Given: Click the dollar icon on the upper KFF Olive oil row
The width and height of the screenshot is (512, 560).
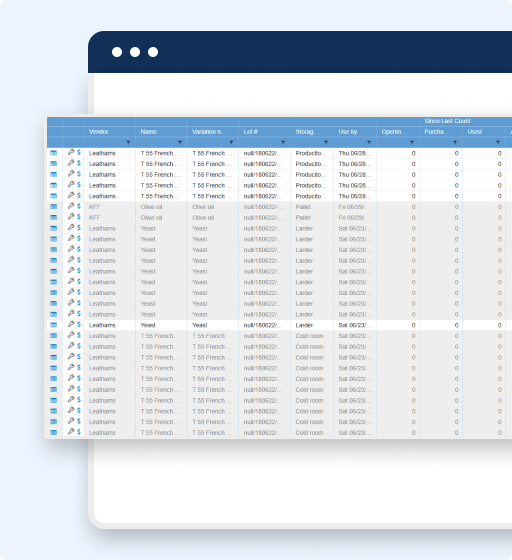Looking at the screenshot, I should click(x=79, y=206).
